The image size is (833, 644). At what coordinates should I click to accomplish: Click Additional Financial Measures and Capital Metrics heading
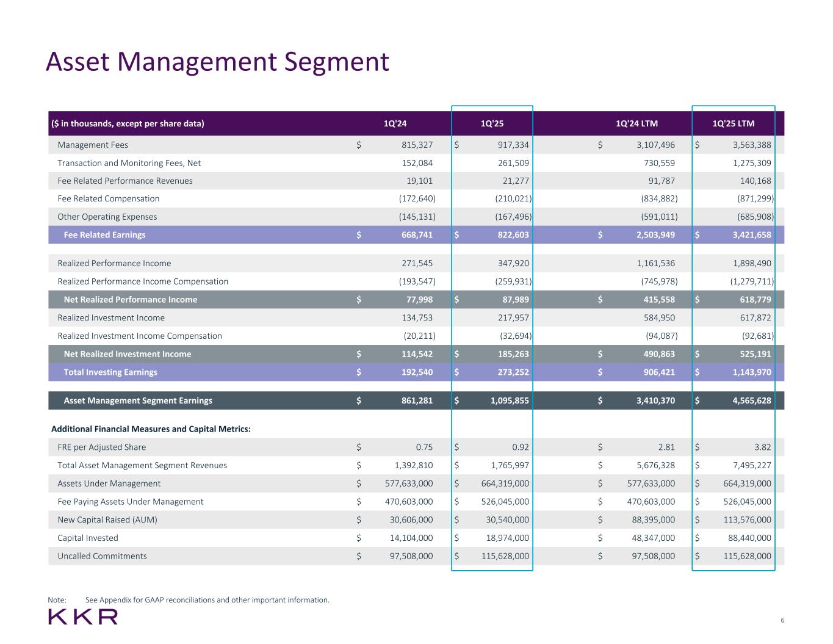151,429
